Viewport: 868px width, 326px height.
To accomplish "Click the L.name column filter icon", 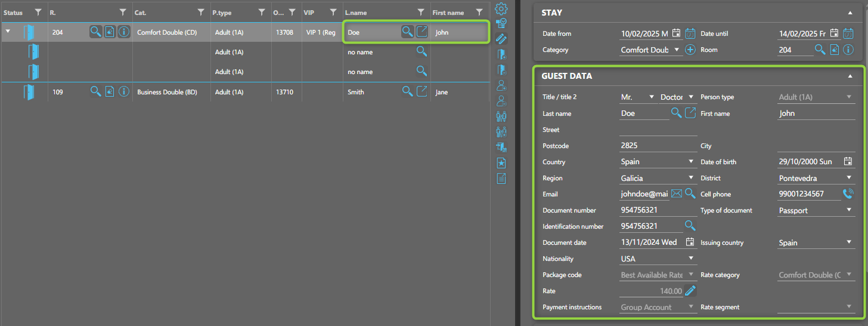I will [x=421, y=12].
